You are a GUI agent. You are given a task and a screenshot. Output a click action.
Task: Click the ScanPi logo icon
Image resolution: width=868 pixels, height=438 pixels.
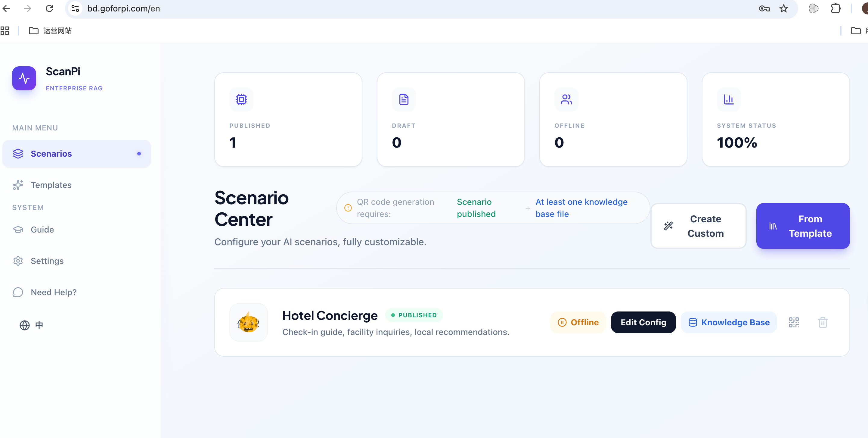24,78
